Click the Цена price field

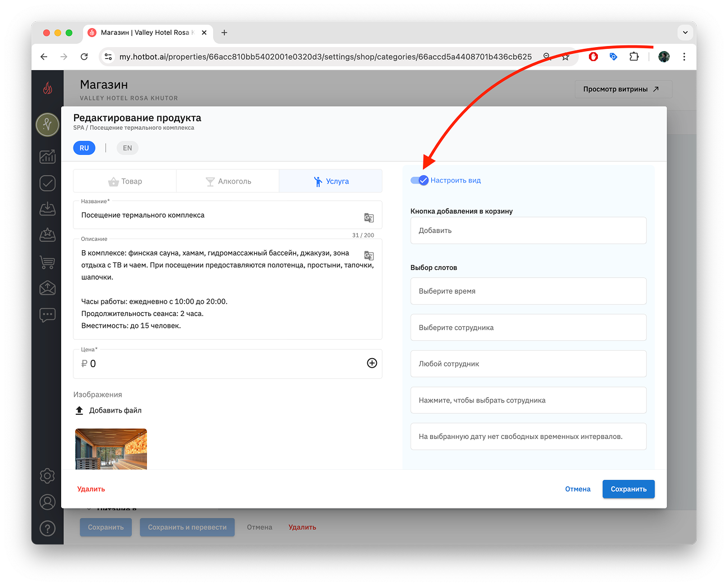(228, 363)
